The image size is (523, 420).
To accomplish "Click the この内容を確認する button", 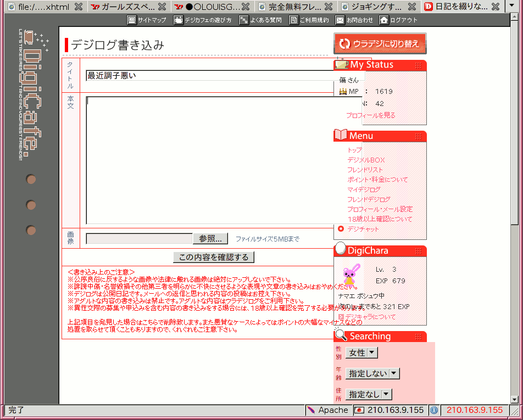I will [214, 257].
